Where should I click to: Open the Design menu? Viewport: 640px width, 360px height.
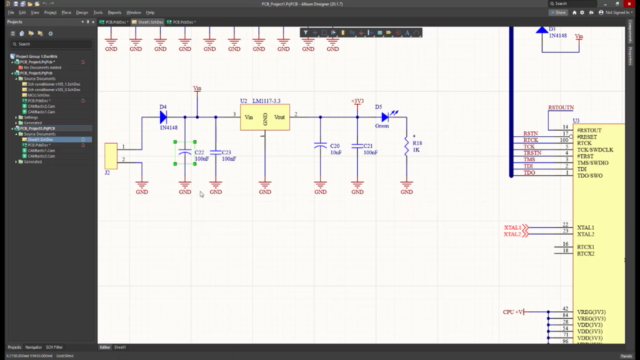pyautogui.click(x=82, y=13)
